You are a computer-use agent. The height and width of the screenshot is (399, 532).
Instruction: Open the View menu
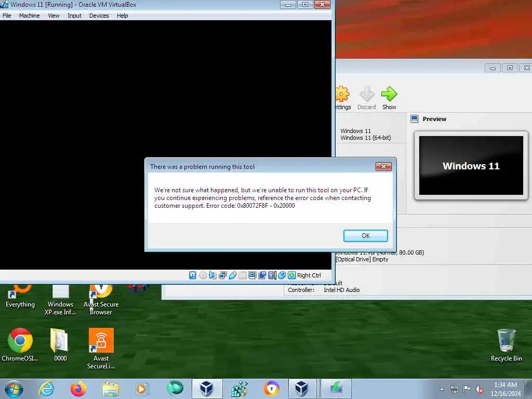(x=54, y=16)
